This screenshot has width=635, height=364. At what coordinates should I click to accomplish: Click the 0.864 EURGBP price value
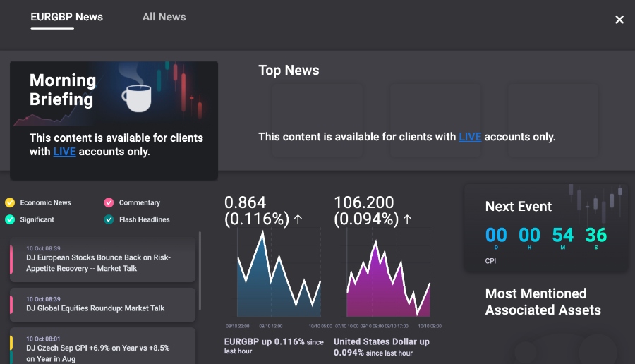[x=245, y=202]
